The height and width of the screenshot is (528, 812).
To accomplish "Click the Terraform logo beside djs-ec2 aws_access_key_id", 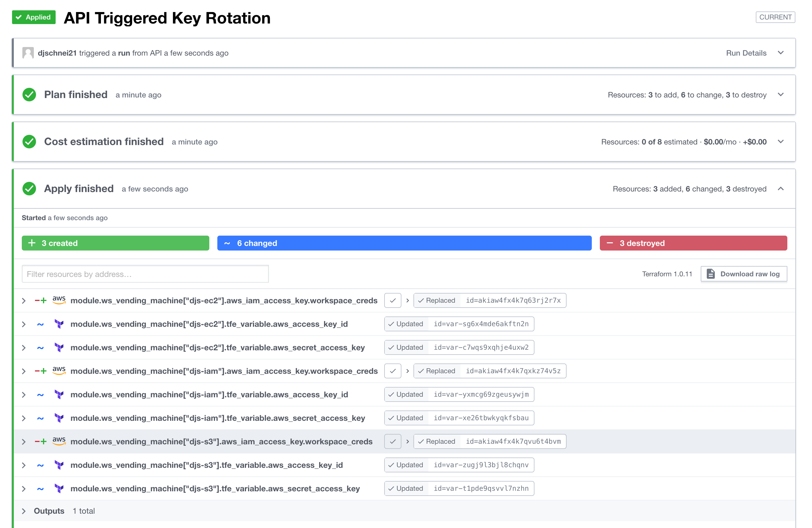I will (59, 324).
